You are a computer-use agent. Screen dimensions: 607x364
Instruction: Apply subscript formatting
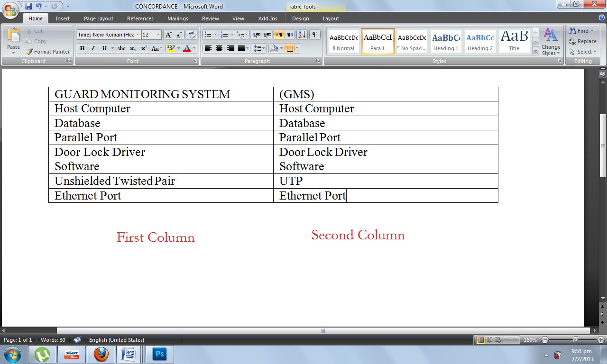pyautogui.click(x=133, y=48)
